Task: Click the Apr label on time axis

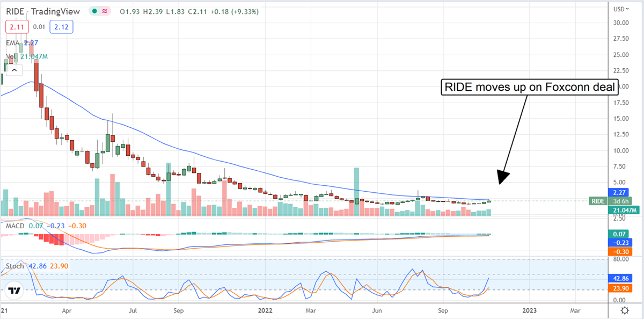Action: (67, 310)
